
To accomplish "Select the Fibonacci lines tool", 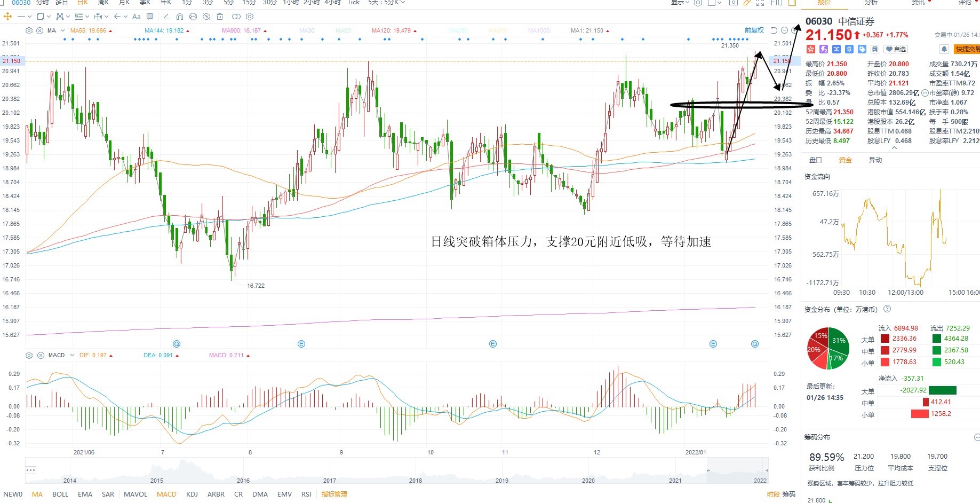I will pyautogui.click(x=79, y=17).
